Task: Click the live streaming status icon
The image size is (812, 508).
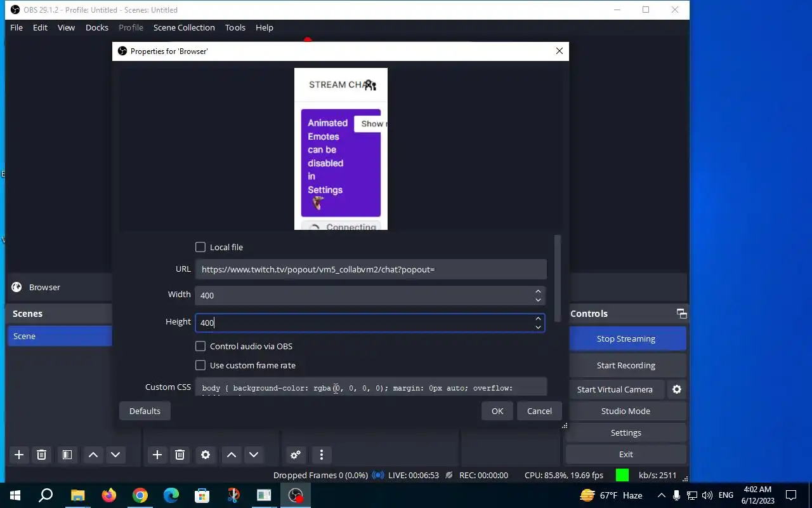Action: (378, 475)
